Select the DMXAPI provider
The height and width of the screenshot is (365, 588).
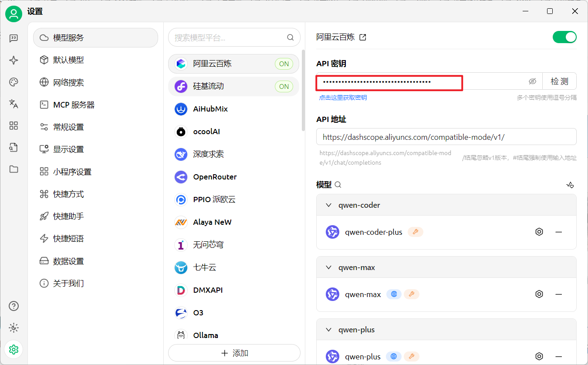[233, 290]
